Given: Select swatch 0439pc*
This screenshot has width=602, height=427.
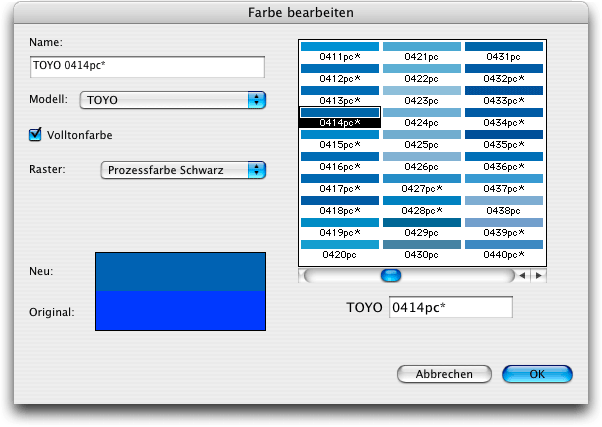Looking at the screenshot, I should click(504, 227).
